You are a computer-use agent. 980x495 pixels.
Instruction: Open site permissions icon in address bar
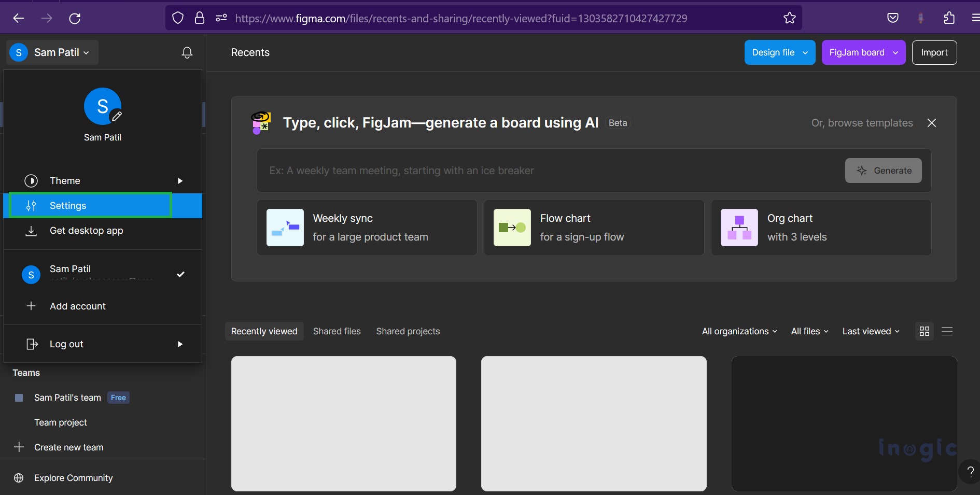[x=221, y=18]
